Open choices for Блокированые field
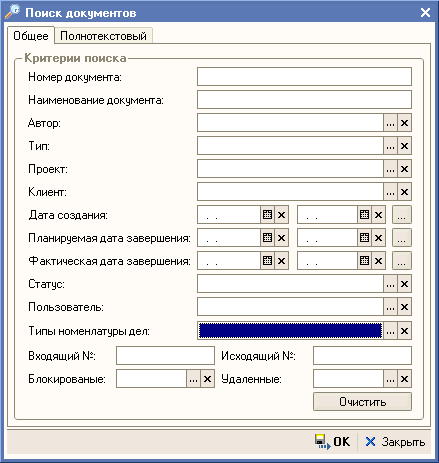Viewport: 439px width, 463px height. 193,379
